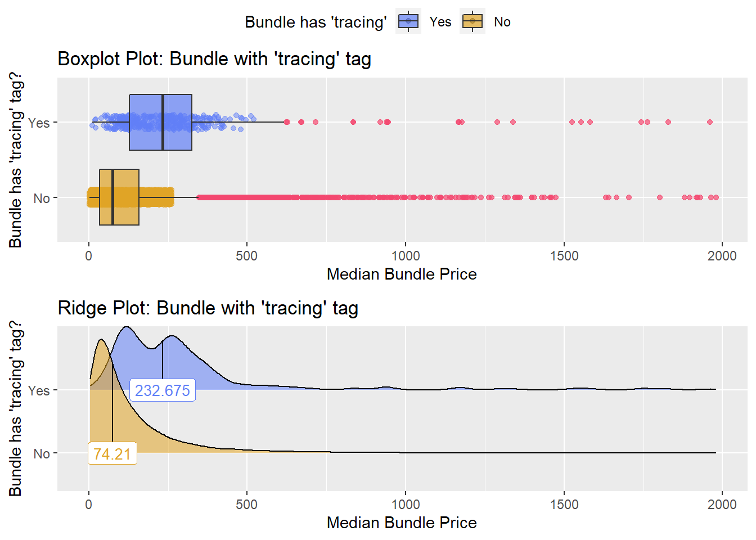This screenshot has height=540, width=756.
Task: Click the Boxplot Plot title text
Action: pos(214,59)
